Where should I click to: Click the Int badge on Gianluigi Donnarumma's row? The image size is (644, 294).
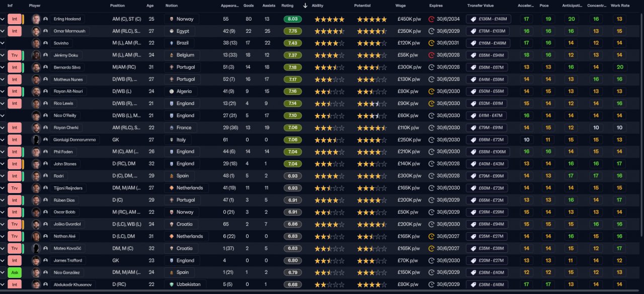point(15,140)
